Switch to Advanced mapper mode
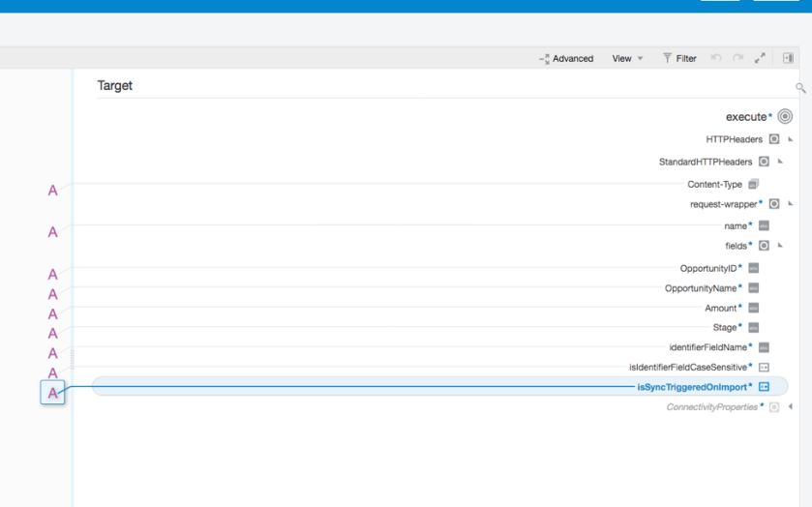Image resolution: width=812 pixels, height=507 pixels. tap(566, 58)
